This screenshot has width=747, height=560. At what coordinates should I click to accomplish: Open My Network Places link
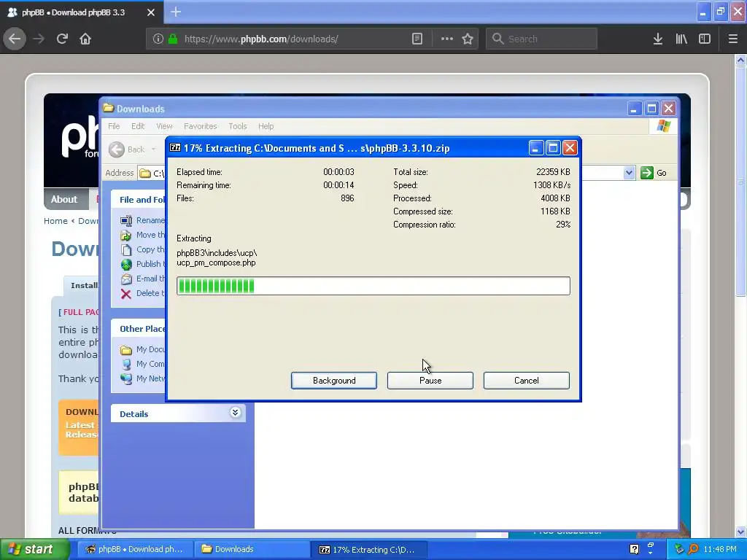pos(142,378)
